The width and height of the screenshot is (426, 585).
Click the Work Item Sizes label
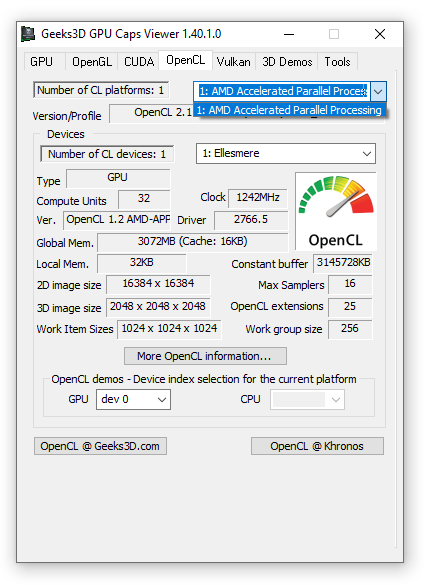click(x=75, y=329)
